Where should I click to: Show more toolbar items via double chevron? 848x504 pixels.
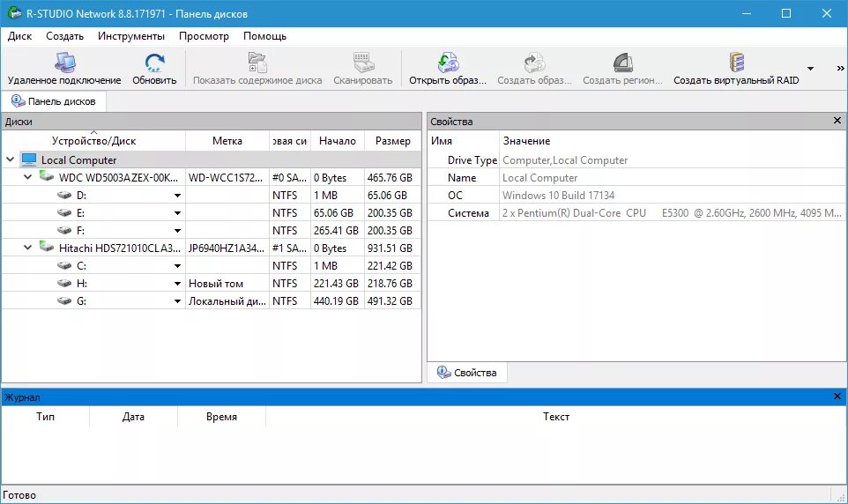pos(840,69)
